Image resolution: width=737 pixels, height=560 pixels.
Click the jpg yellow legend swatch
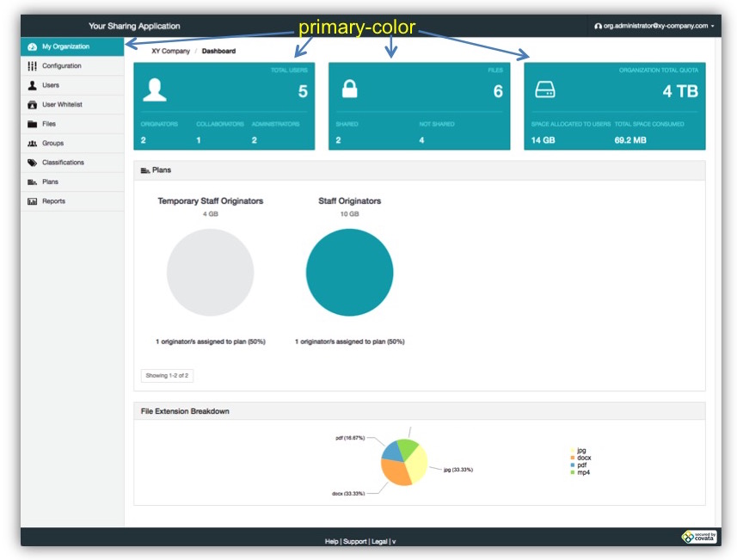coord(571,451)
